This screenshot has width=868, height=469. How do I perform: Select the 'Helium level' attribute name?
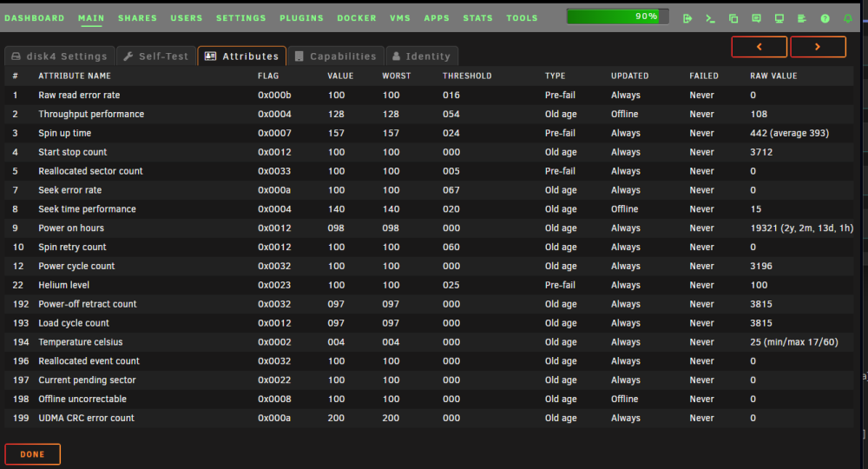click(x=63, y=285)
